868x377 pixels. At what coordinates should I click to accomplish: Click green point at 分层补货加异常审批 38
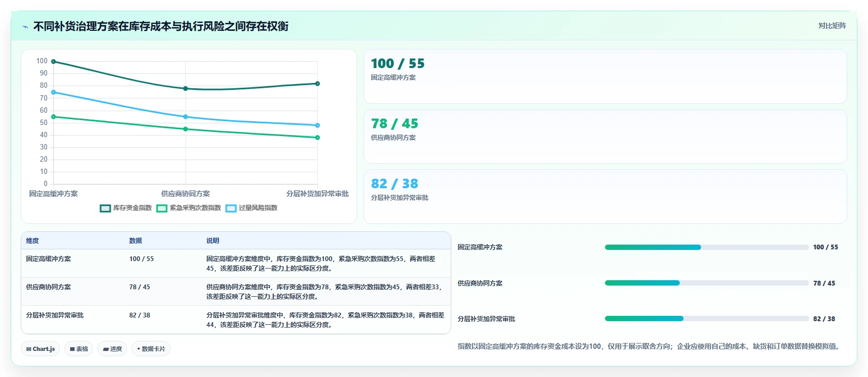click(317, 138)
